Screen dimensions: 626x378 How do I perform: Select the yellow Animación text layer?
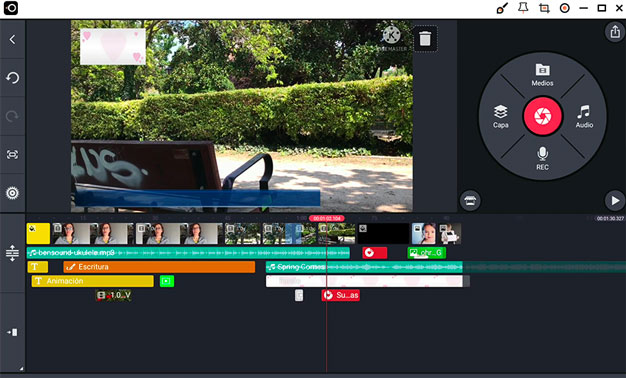pos(93,281)
